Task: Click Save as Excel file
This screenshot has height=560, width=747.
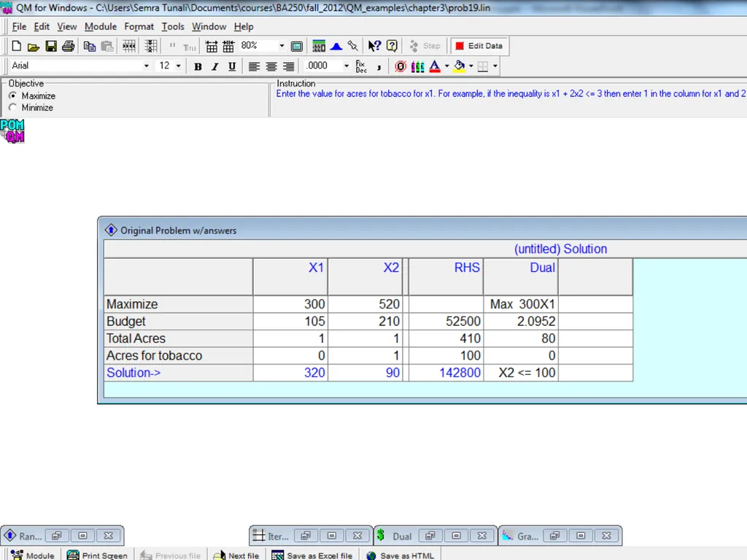Action: [312, 555]
